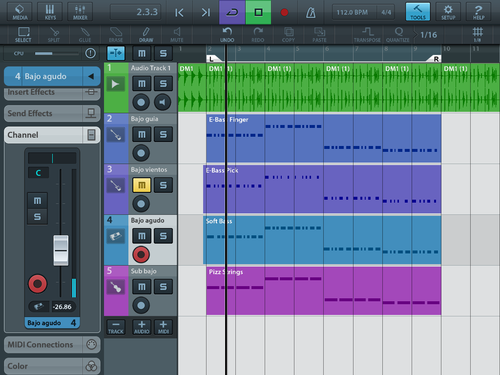
Task: Collapse the 4 Bajo agudo inspector arrow
Action: (91, 76)
